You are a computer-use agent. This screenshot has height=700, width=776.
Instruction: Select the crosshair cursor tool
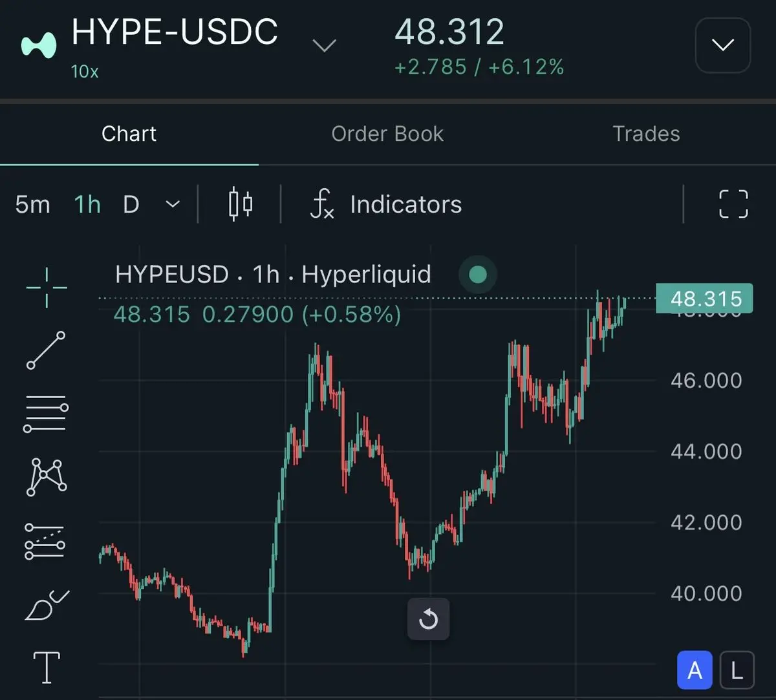pyautogui.click(x=47, y=287)
